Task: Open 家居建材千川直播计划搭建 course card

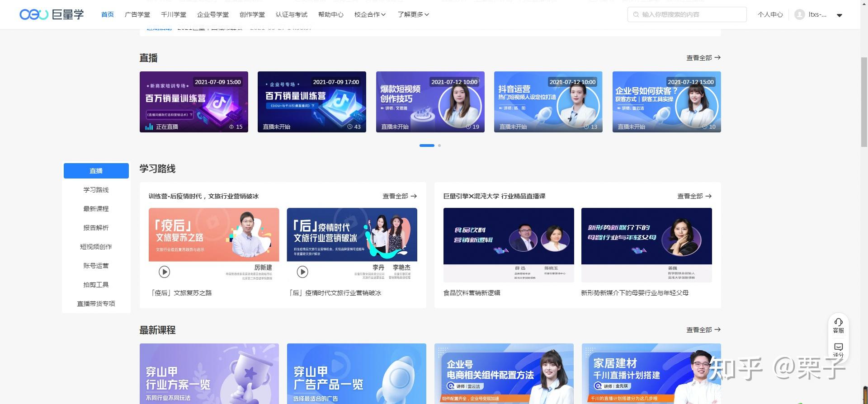Action: click(x=651, y=374)
